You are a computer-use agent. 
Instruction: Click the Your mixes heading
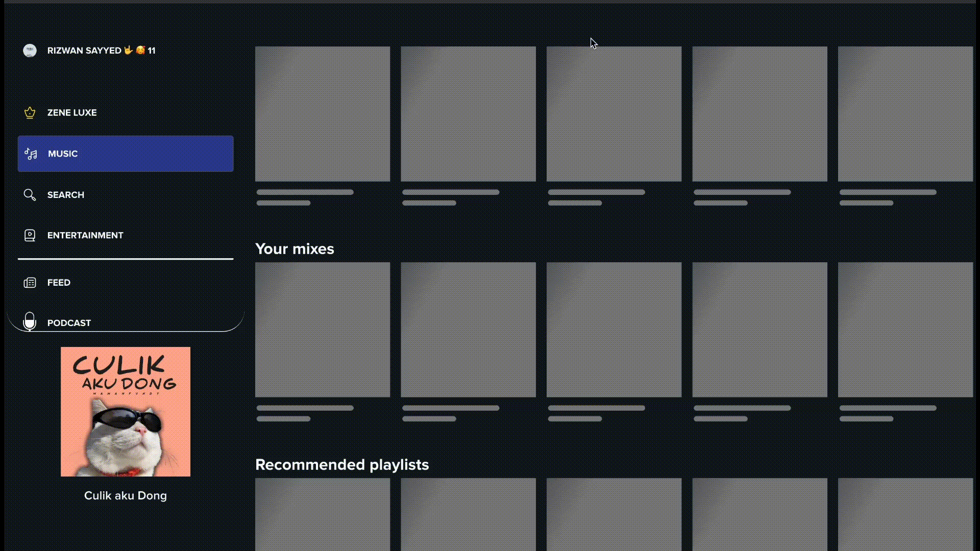click(295, 249)
